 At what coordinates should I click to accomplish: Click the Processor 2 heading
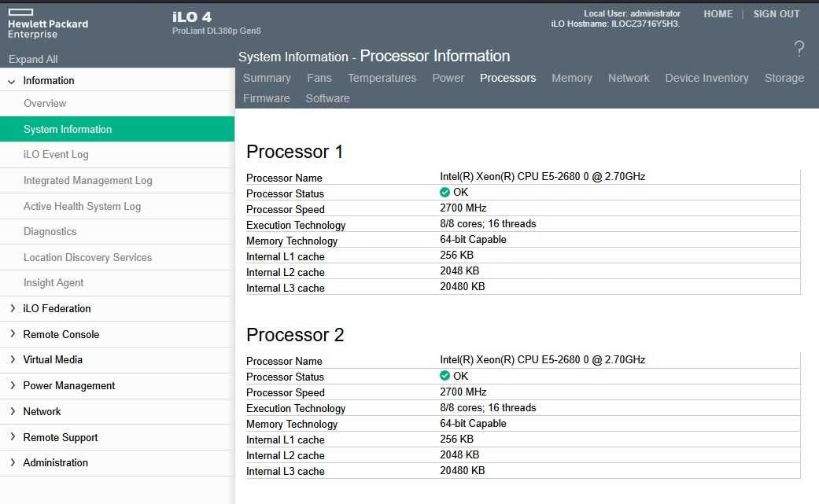click(x=295, y=335)
